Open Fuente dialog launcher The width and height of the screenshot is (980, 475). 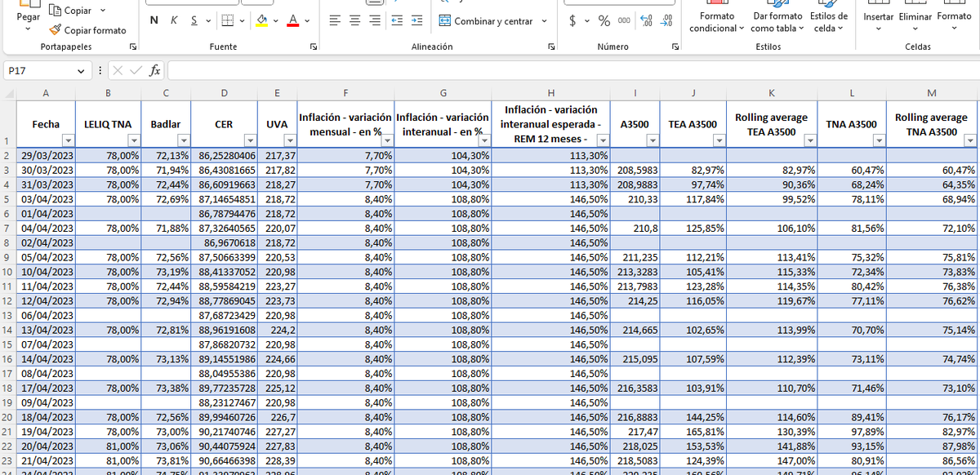click(314, 47)
